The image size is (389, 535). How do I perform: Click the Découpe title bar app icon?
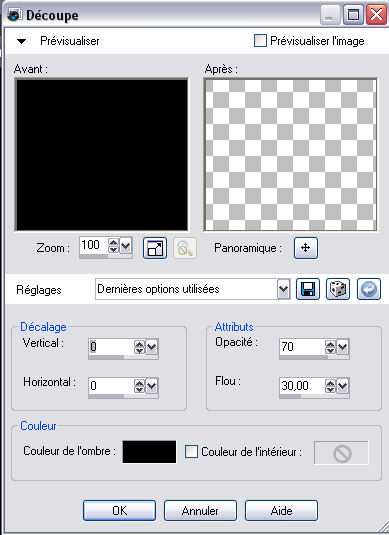tap(14, 15)
